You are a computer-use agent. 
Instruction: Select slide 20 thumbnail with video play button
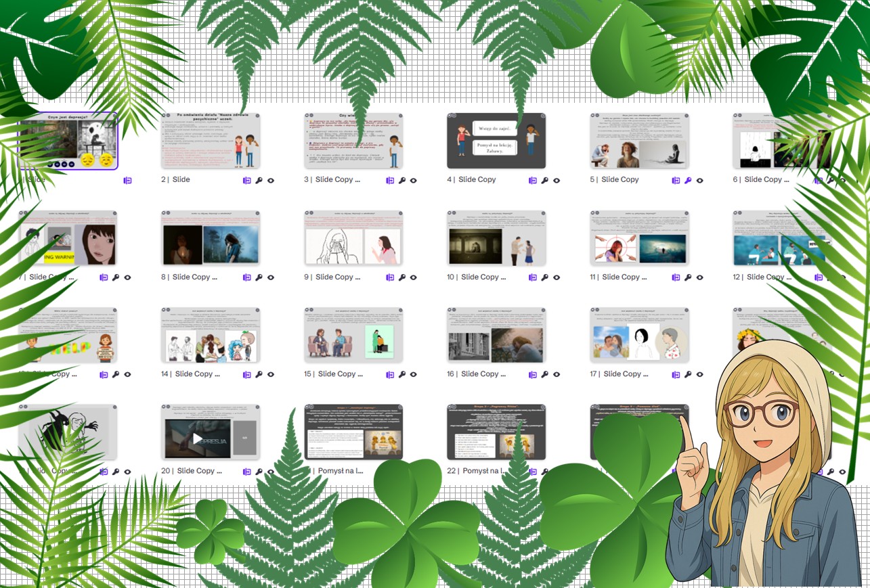(210, 432)
